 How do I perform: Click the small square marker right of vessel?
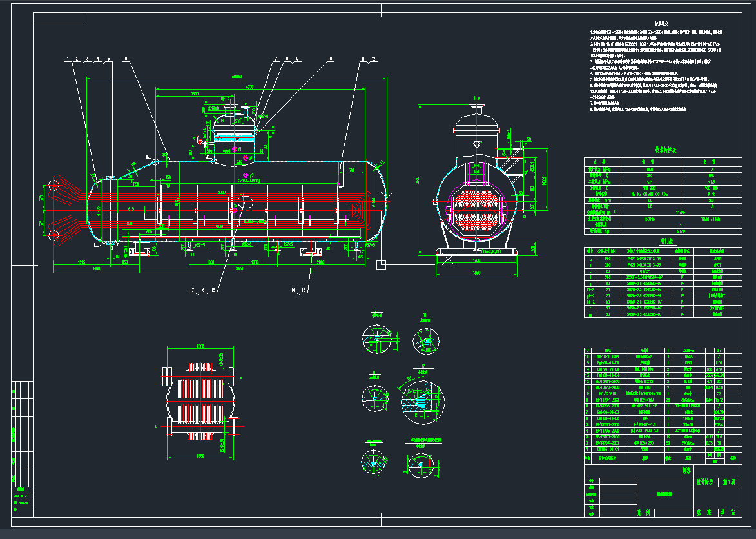coord(382,264)
